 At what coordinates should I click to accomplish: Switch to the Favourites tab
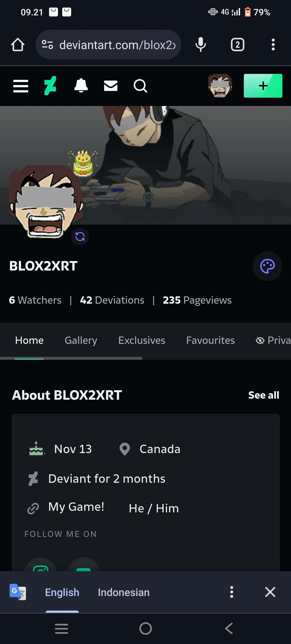(210, 340)
